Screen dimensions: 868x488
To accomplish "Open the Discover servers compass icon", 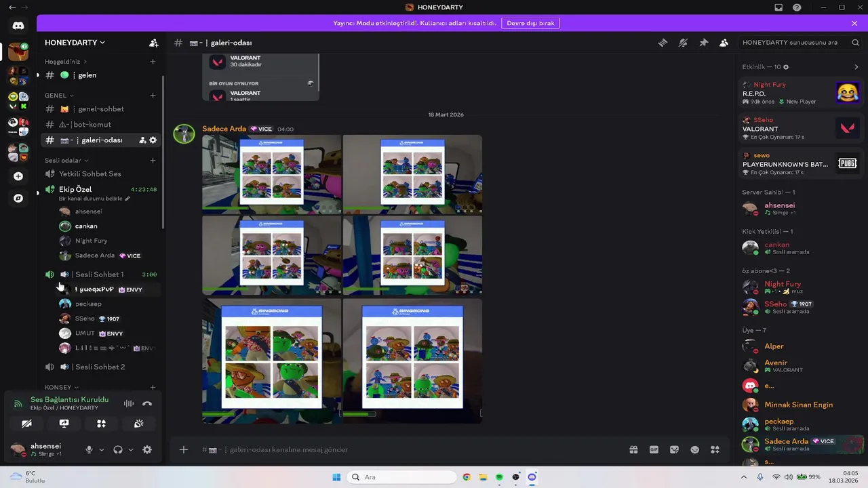I will (18, 198).
